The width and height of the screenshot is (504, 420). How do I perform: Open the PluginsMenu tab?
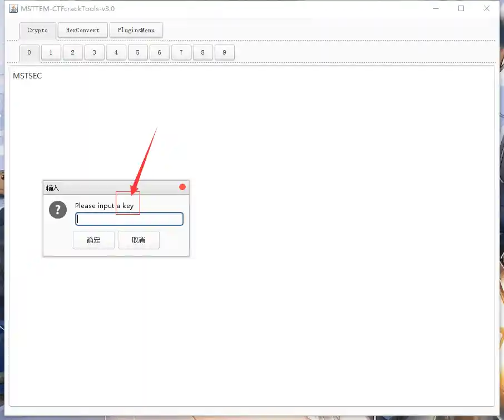point(136,30)
